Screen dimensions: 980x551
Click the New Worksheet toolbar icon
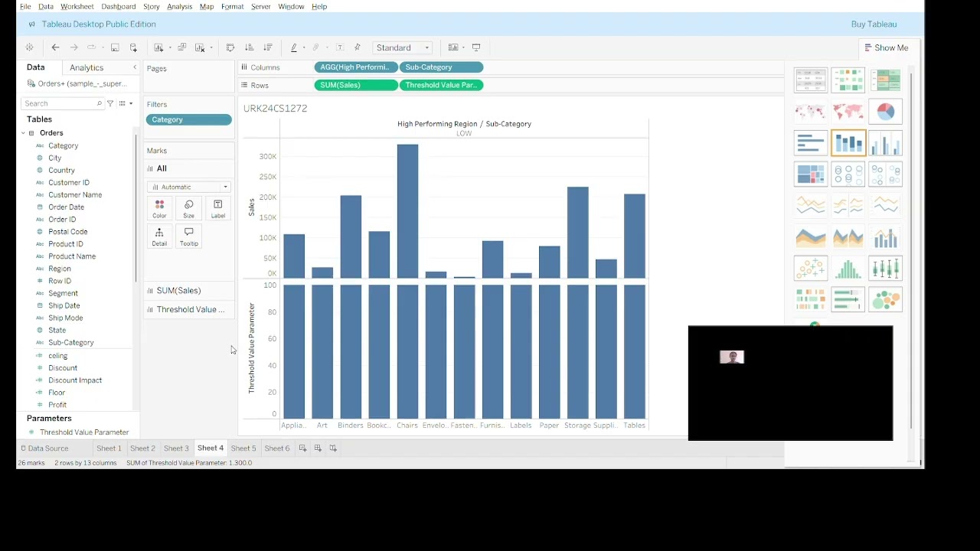coord(158,47)
